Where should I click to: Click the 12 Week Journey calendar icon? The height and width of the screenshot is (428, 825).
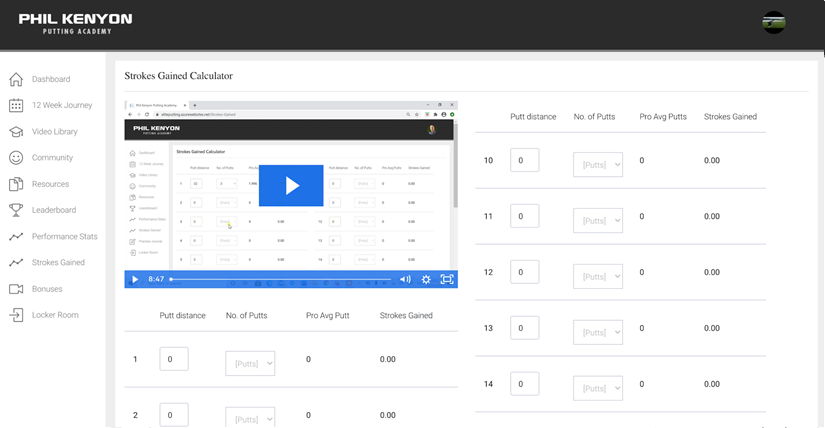[x=16, y=105]
